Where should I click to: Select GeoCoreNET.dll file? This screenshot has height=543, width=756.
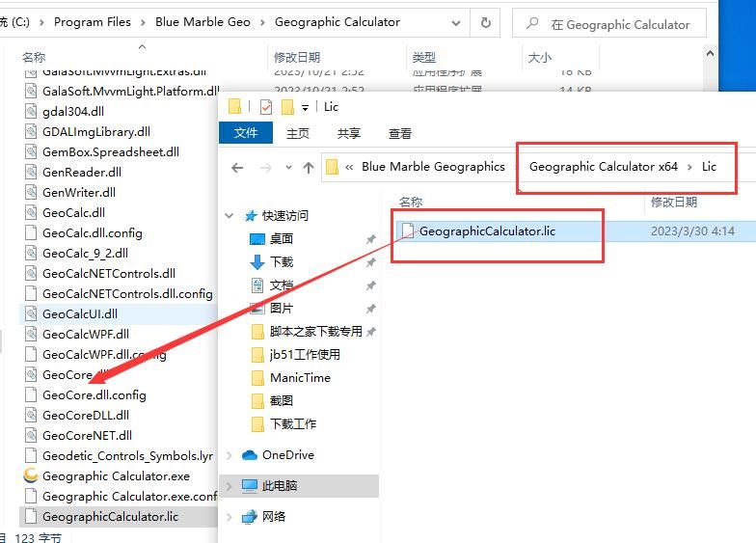click(87, 436)
